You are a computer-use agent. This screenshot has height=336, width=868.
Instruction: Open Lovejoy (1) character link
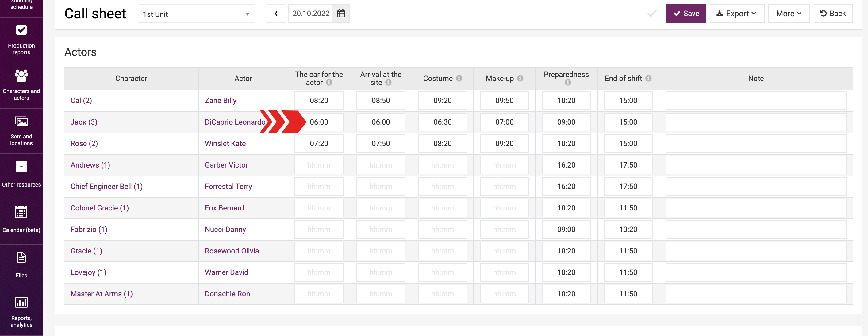pos(88,273)
